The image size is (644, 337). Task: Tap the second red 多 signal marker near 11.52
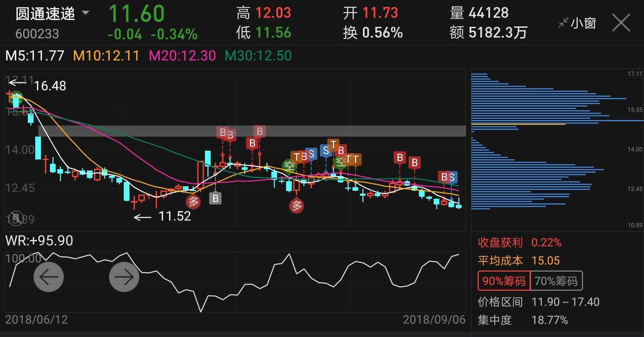pos(297,206)
